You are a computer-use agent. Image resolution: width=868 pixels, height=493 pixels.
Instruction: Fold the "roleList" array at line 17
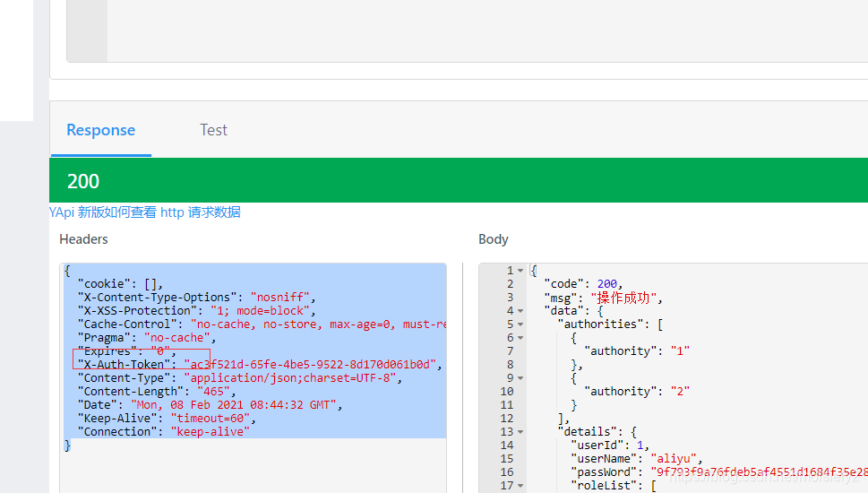[x=520, y=486]
